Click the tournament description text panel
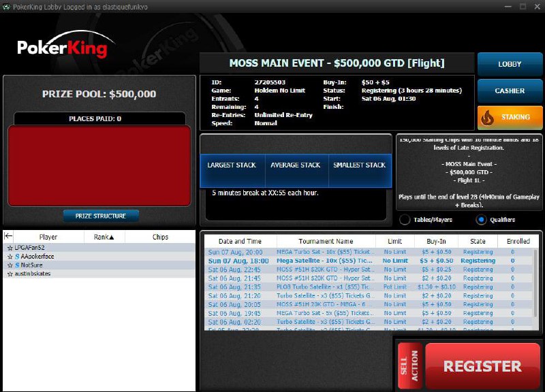 point(469,172)
